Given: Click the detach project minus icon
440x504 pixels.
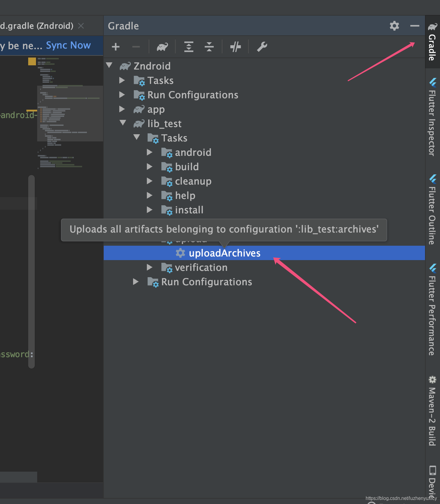Looking at the screenshot, I should pyautogui.click(x=136, y=47).
